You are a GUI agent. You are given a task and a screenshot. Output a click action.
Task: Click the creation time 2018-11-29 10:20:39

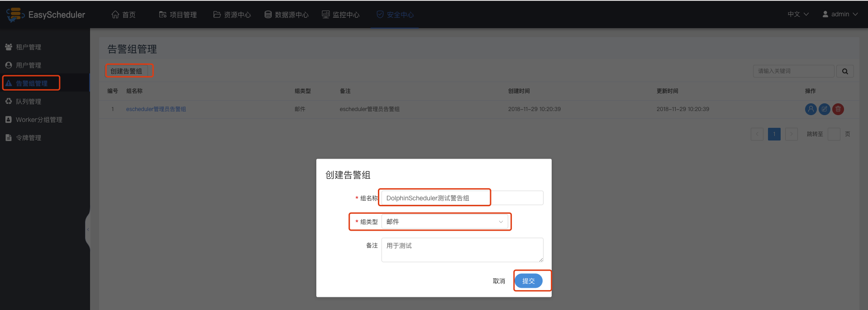tap(534, 109)
